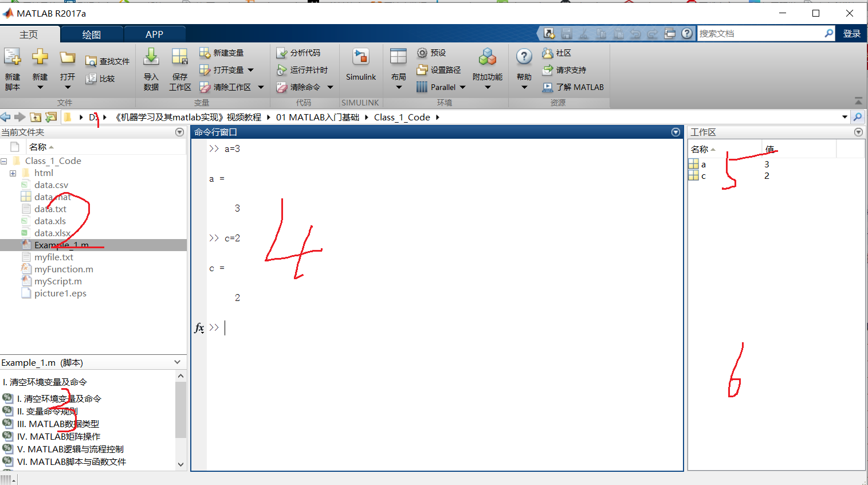Open the Add-Ons (附加功能) dropdown
Image resolution: width=868 pixels, height=485 pixels.
pos(488,87)
